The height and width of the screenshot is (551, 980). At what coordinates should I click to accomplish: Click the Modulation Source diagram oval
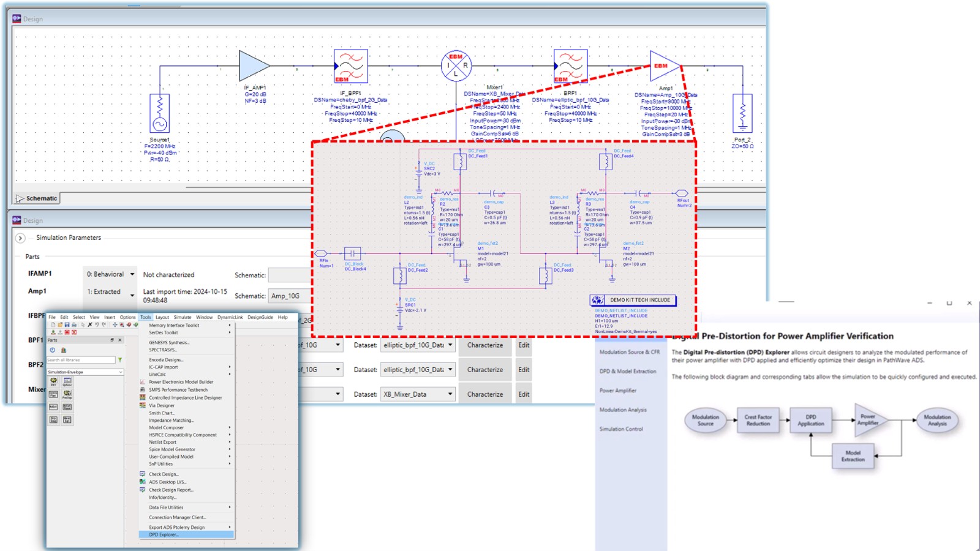point(706,421)
